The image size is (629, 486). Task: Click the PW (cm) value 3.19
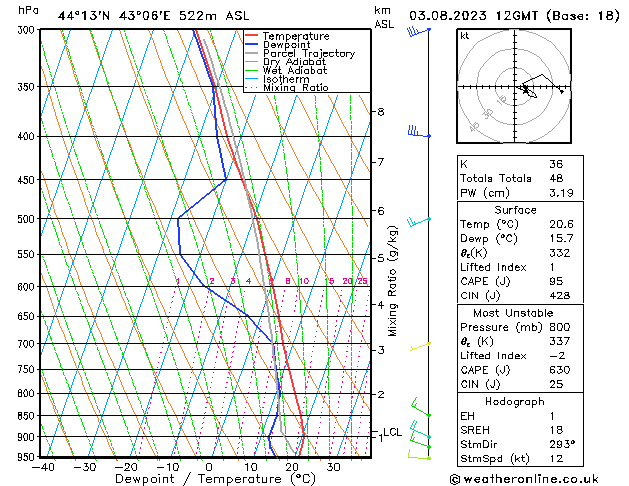pyautogui.click(x=561, y=192)
